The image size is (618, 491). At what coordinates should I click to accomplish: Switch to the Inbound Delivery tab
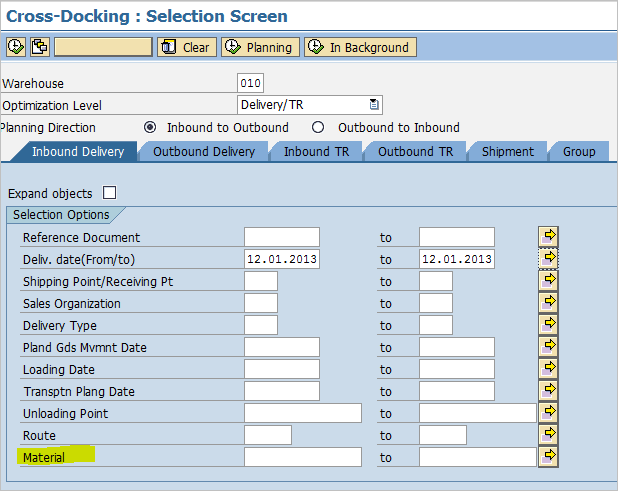click(x=78, y=152)
